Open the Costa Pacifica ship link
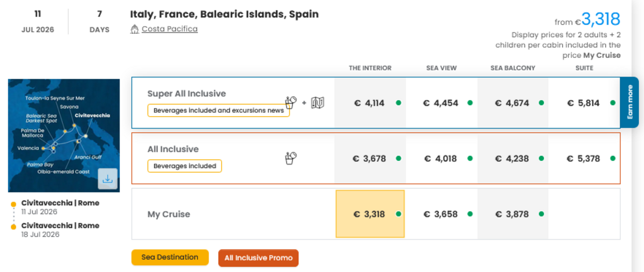This screenshot has height=272, width=644. point(169,29)
